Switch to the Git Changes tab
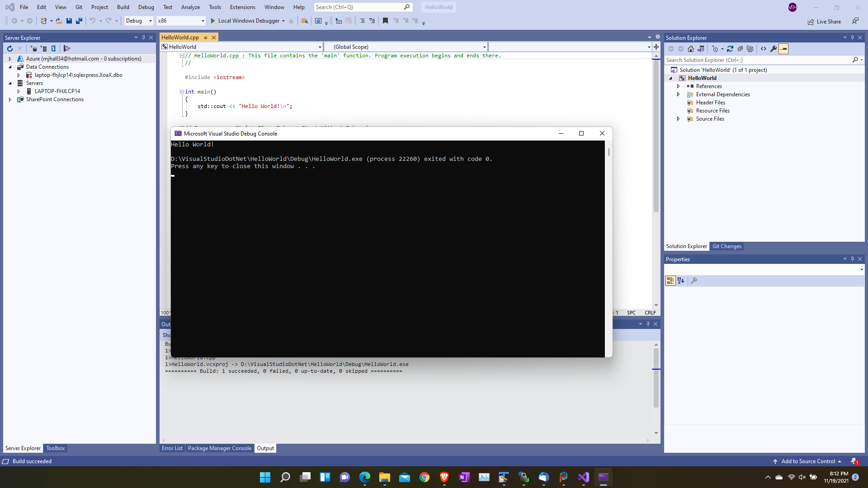The height and width of the screenshot is (488, 868). pyautogui.click(x=726, y=246)
